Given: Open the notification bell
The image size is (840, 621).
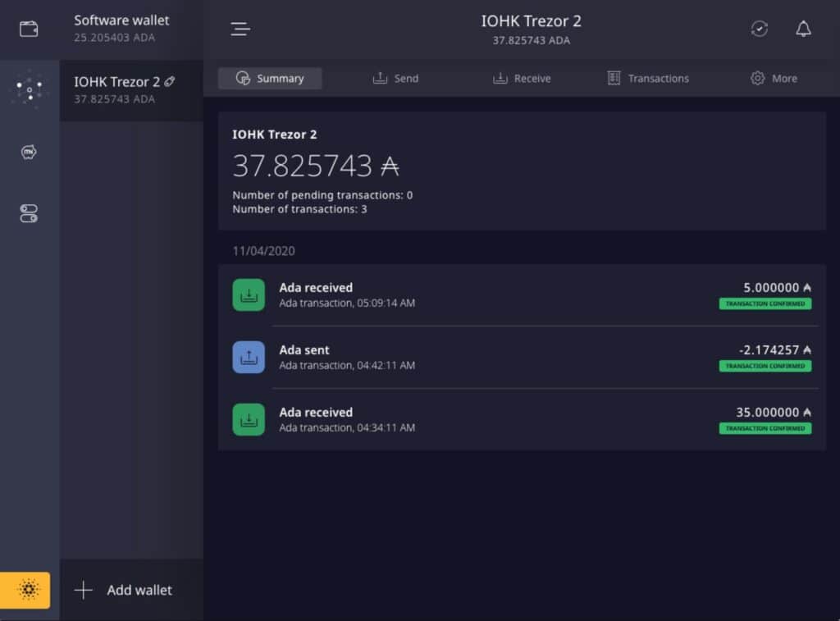Looking at the screenshot, I should pos(803,29).
